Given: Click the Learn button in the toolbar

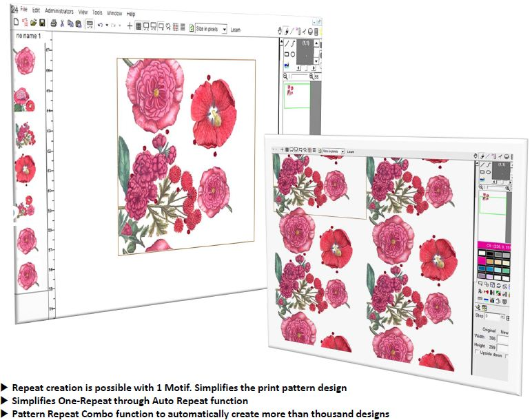Looking at the screenshot, I should [x=235, y=30].
